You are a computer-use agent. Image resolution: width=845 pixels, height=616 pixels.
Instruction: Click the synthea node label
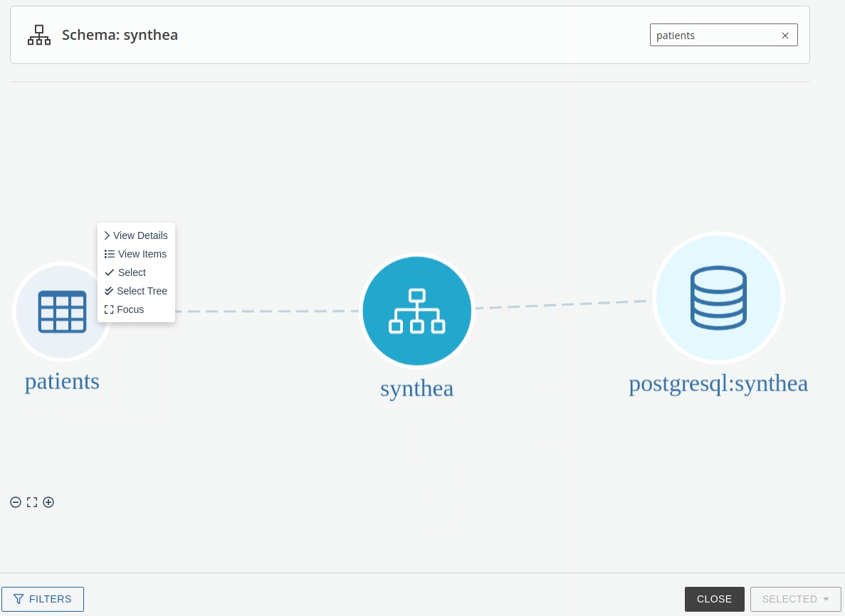pos(416,388)
